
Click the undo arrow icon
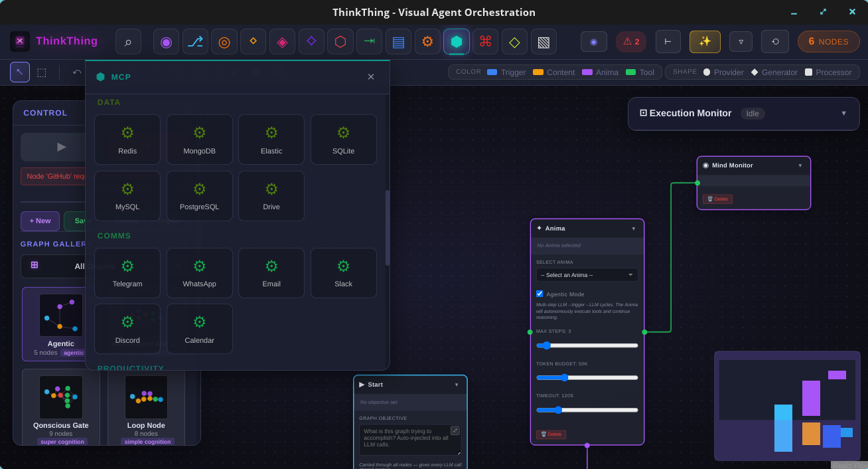(x=77, y=72)
